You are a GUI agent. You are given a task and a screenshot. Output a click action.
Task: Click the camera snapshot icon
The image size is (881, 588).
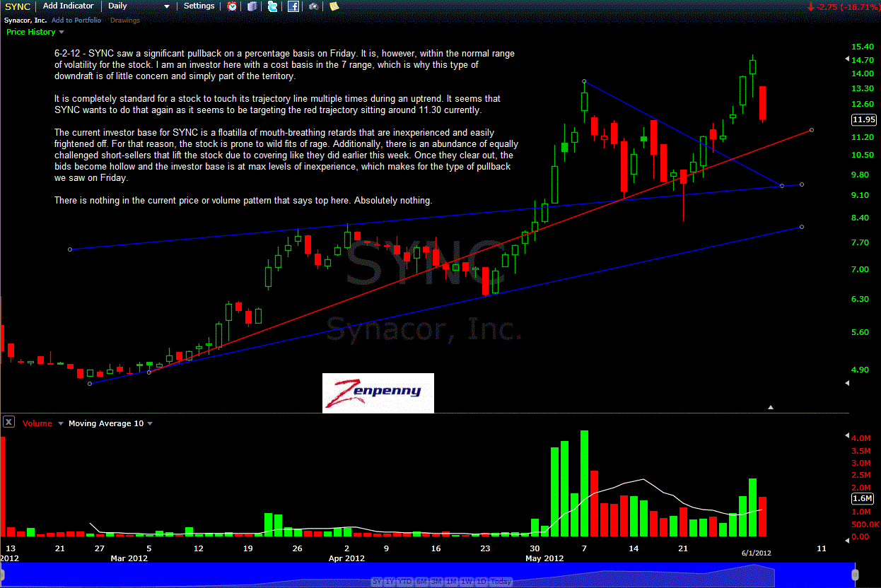314,6
